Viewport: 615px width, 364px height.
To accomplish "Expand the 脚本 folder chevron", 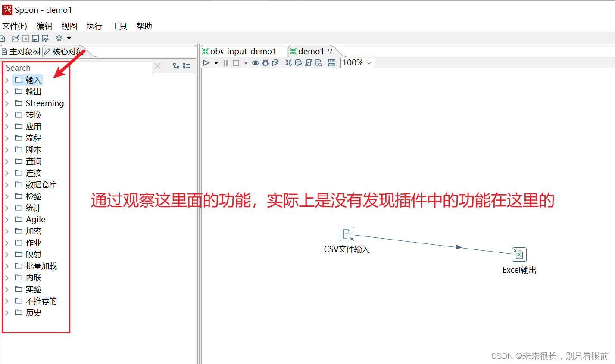I will click(7, 150).
